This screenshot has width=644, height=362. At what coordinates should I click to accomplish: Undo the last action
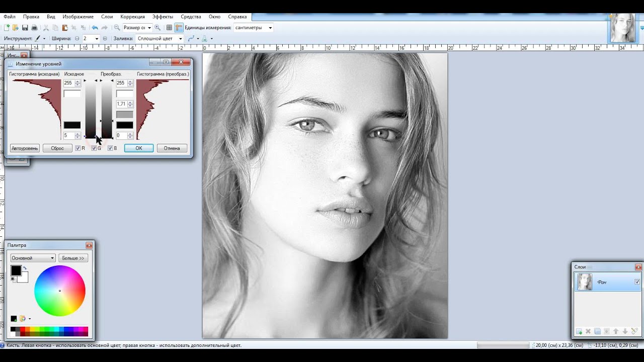[x=95, y=28]
